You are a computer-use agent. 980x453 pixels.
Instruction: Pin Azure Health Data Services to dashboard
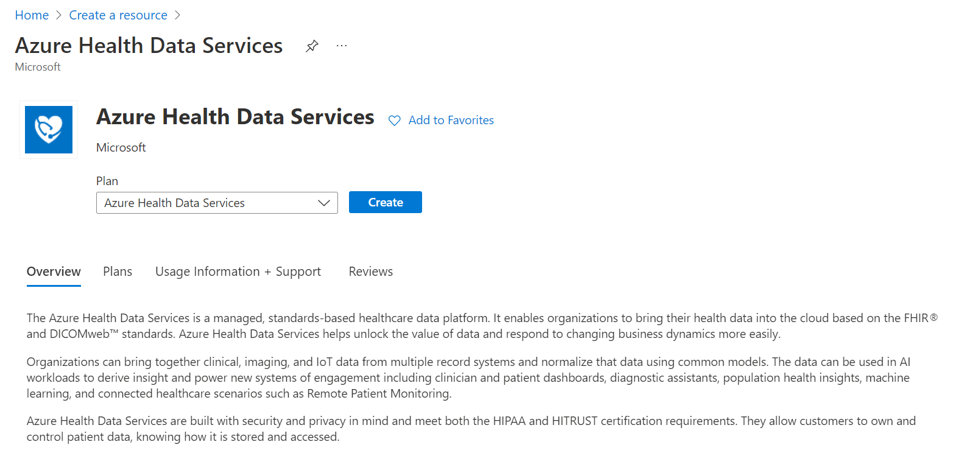pyautogui.click(x=312, y=46)
